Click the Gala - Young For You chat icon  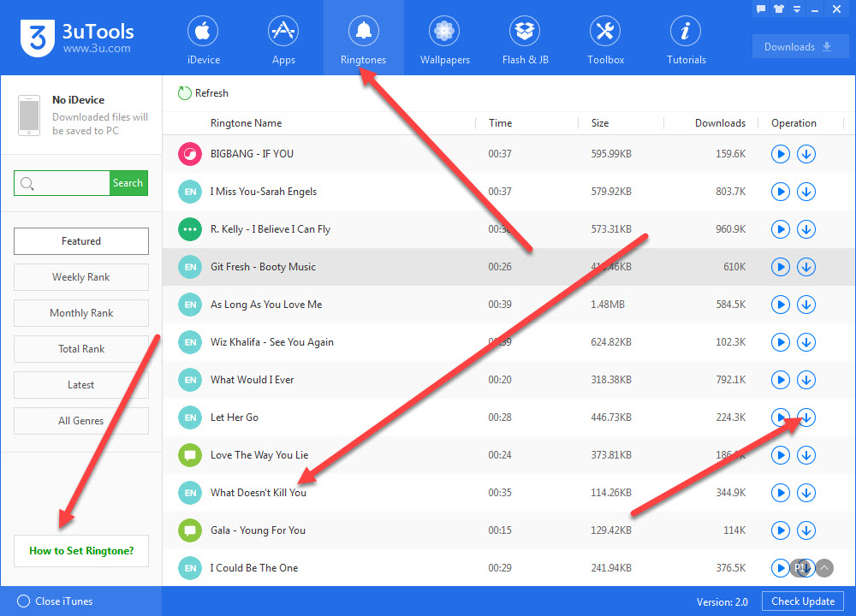190,531
